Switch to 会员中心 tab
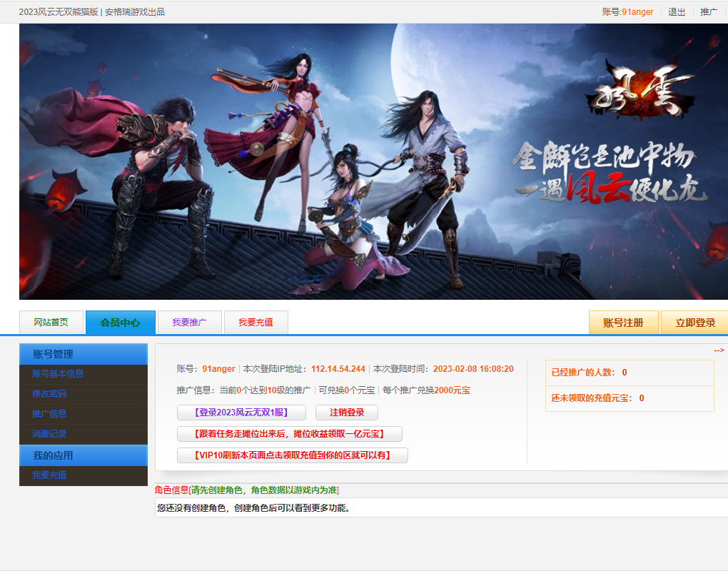 120,323
